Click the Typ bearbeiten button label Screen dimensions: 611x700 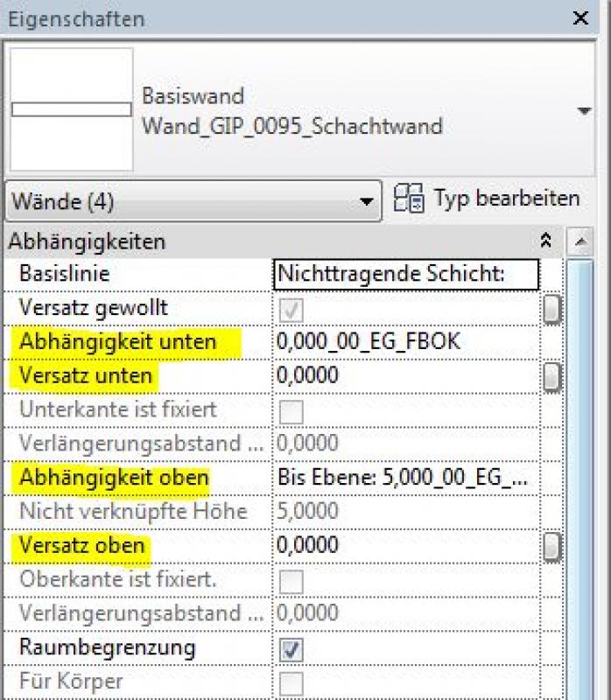(506, 199)
